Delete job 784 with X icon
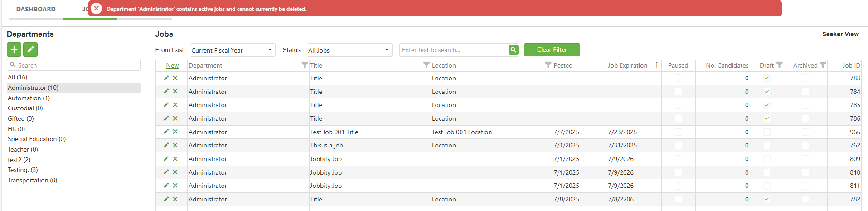The width and height of the screenshot is (868, 211). 175,92
